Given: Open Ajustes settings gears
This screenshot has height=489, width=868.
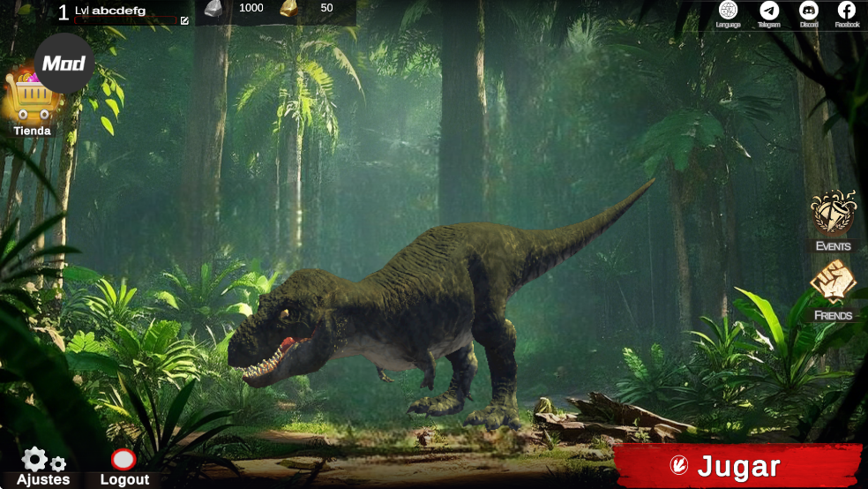Looking at the screenshot, I should (x=42, y=460).
